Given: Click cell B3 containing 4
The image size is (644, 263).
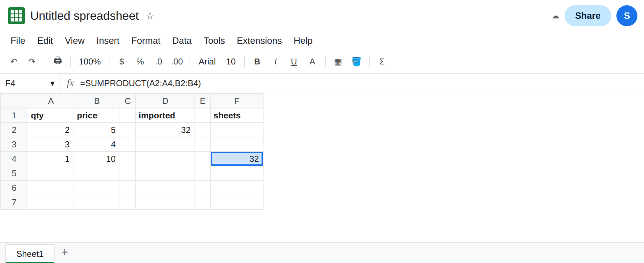Looking at the screenshot, I should point(97,144).
